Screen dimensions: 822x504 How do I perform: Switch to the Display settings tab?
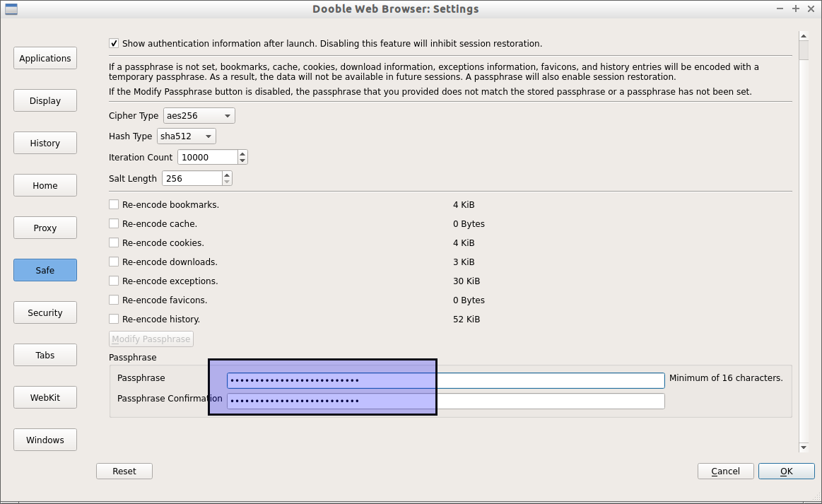[x=45, y=100]
